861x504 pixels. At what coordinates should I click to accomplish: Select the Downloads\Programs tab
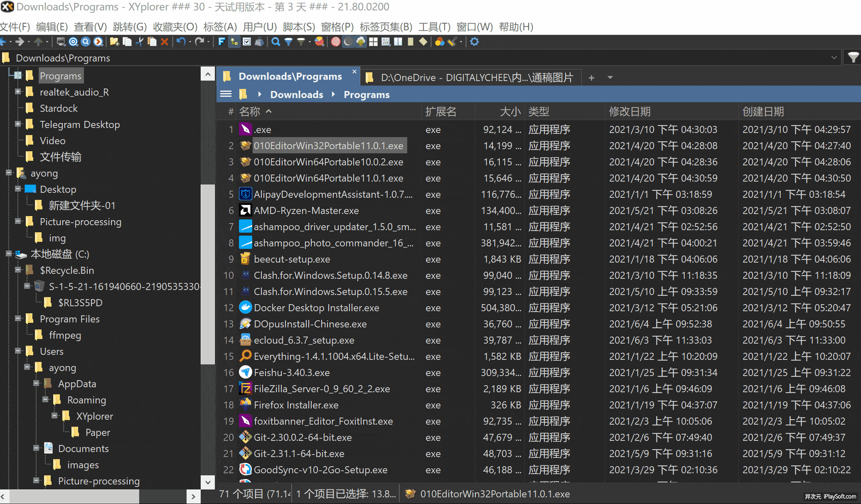click(288, 76)
